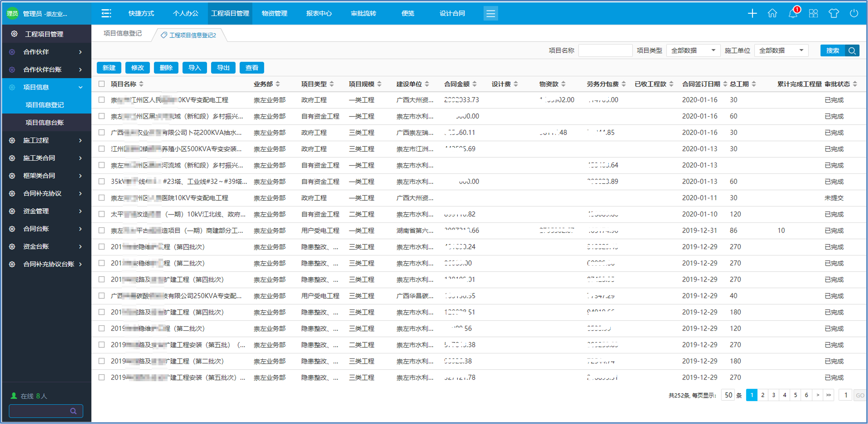This screenshot has height=424, width=868.
Task: Open the home icon in header
Action: click(772, 14)
